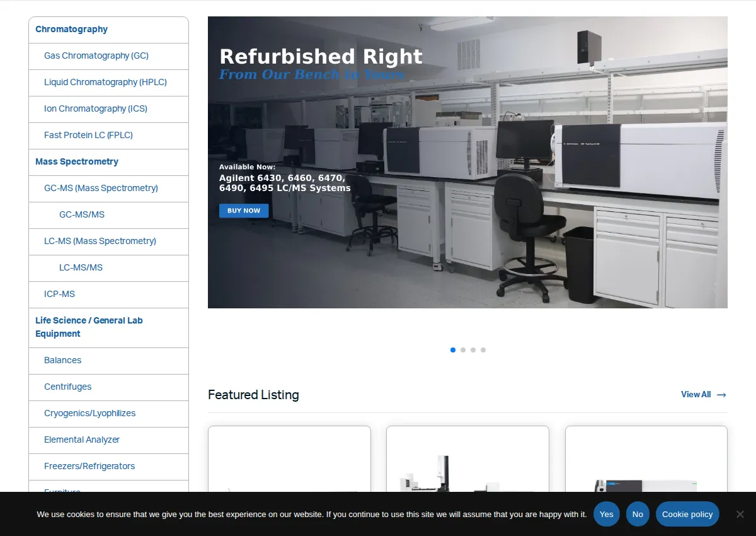Viewport: 756px width, 536px height.
Task: Open Gas Chromatography (GC) category
Action: [96, 56]
